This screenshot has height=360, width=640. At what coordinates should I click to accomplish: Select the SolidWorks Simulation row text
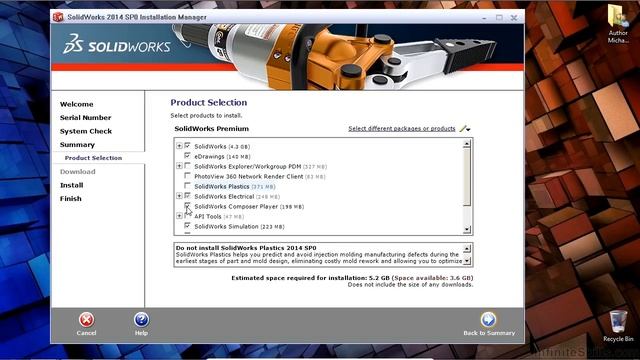tap(239, 227)
